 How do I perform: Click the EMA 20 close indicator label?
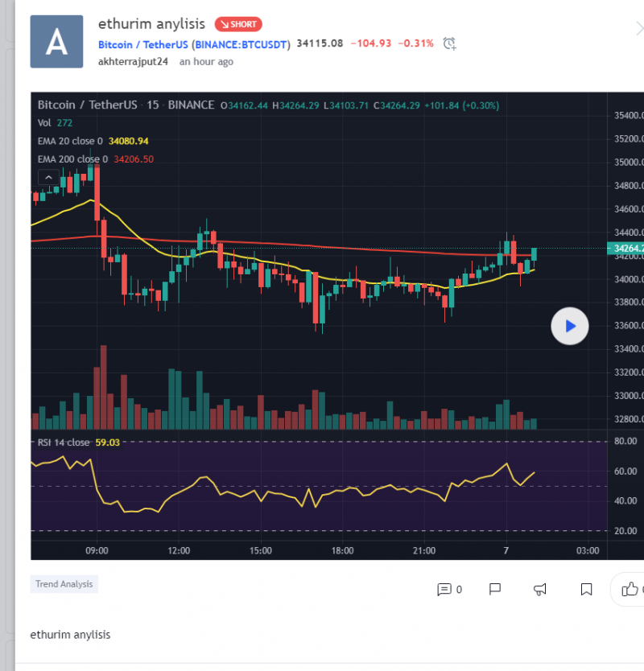tap(70, 141)
